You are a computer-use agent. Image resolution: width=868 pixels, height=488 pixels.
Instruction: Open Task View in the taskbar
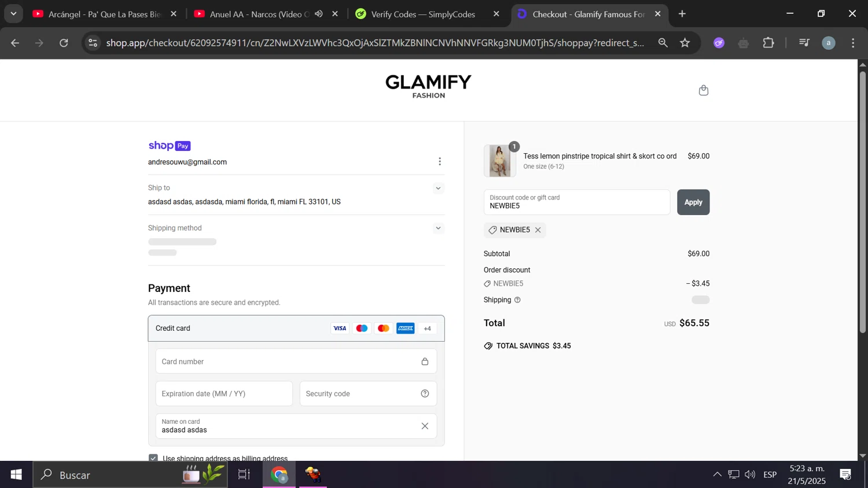(244, 475)
